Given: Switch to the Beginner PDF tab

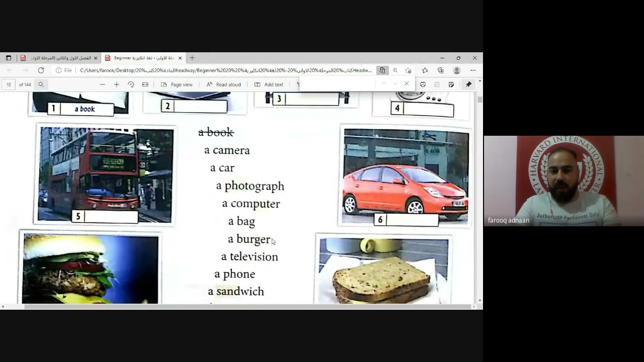Looking at the screenshot, I should (143, 58).
